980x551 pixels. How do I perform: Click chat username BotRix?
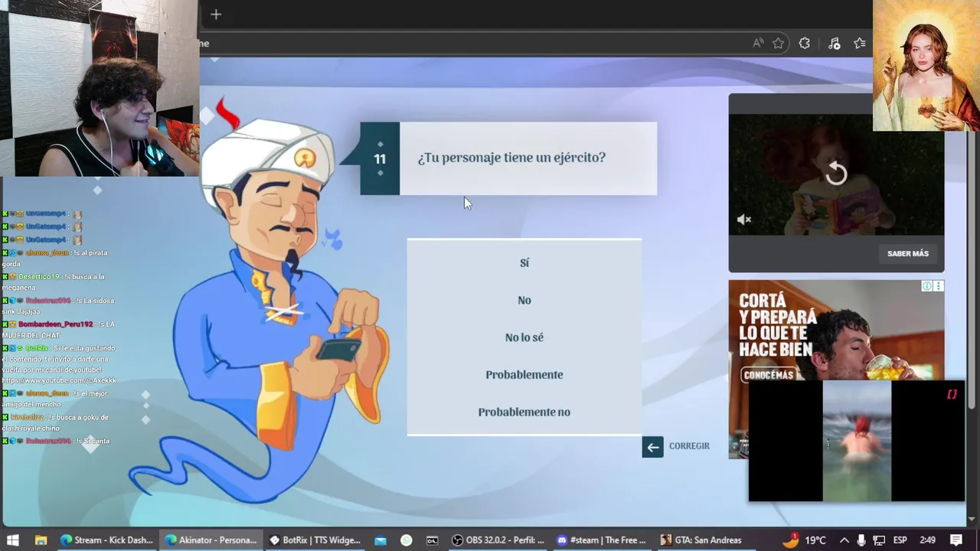(37, 348)
